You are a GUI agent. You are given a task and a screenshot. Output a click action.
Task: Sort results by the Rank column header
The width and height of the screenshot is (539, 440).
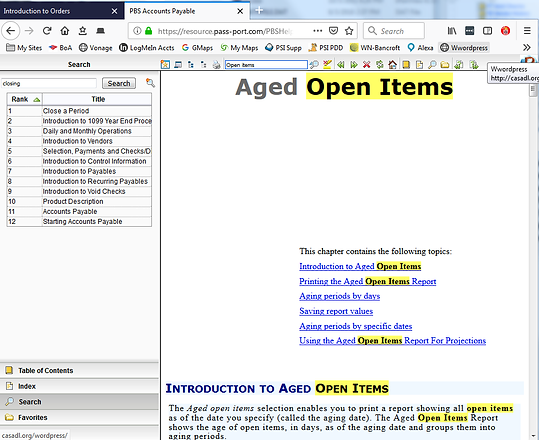click(x=25, y=99)
